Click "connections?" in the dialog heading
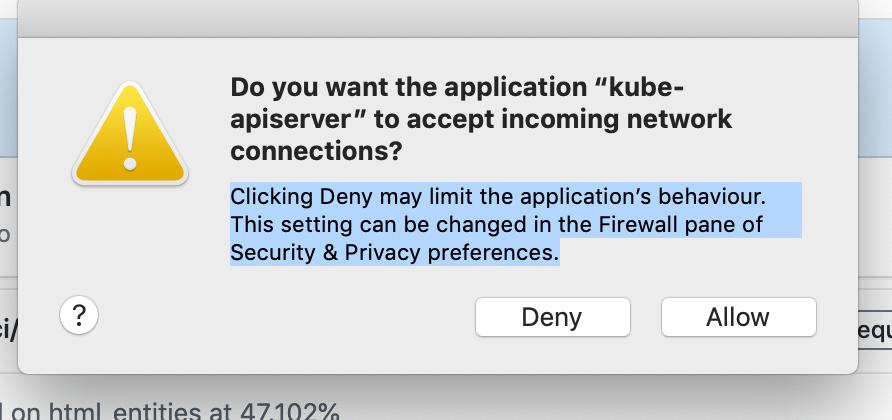 click(x=316, y=152)
